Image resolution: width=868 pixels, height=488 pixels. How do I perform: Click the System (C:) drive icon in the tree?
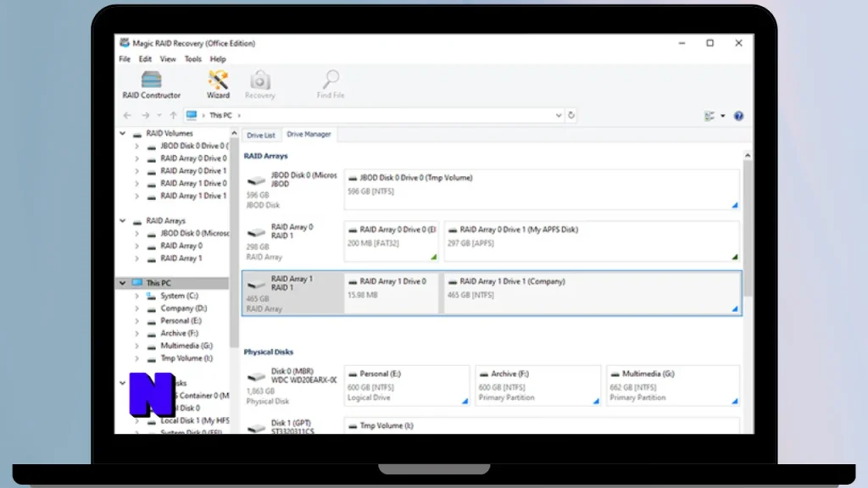(x=151, y=296)
